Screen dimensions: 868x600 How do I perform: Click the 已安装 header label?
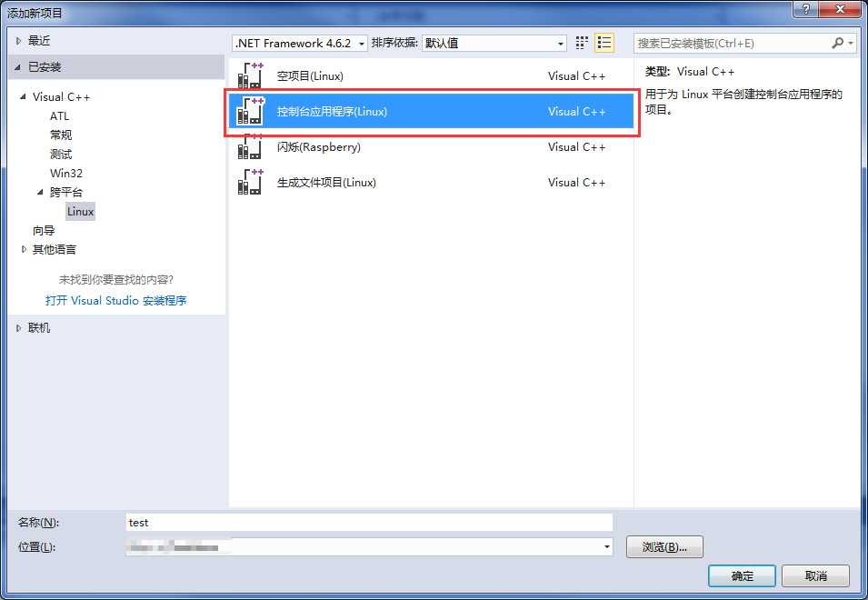click(45, 67)
